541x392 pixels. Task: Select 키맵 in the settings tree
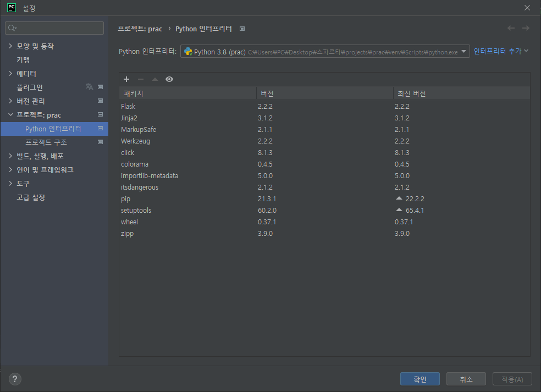[x=23, y=60]
